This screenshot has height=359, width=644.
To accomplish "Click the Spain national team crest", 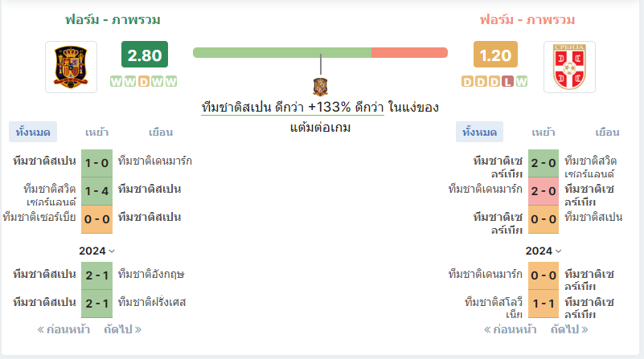I will coord(72,67).
